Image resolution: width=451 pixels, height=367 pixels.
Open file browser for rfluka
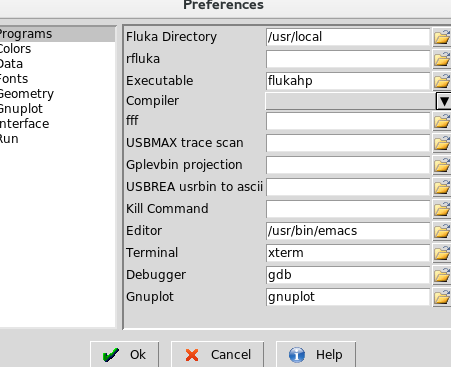click(442, 59)
